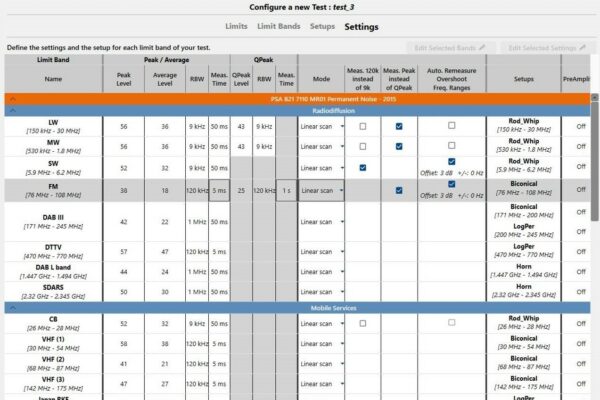
Task: Uncheck Meas. Peak instead of QPeak for LW
Action: tap(399, 127)
